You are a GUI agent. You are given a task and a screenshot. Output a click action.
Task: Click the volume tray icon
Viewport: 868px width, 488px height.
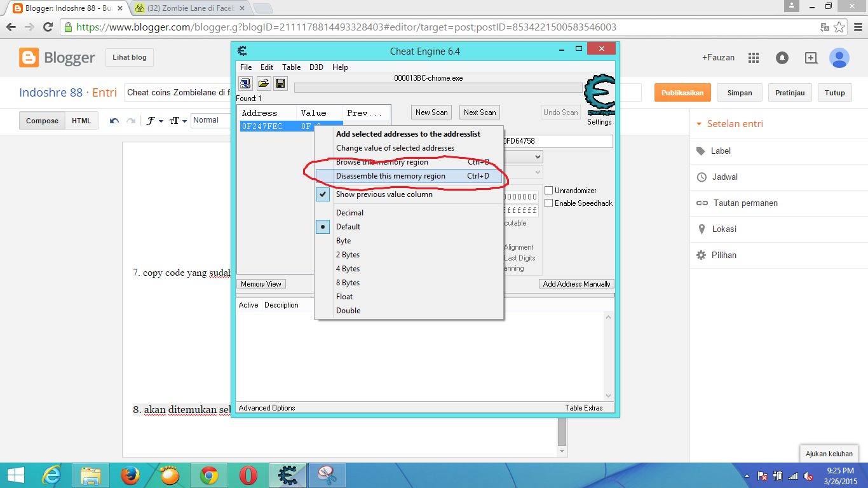(808, 476)
